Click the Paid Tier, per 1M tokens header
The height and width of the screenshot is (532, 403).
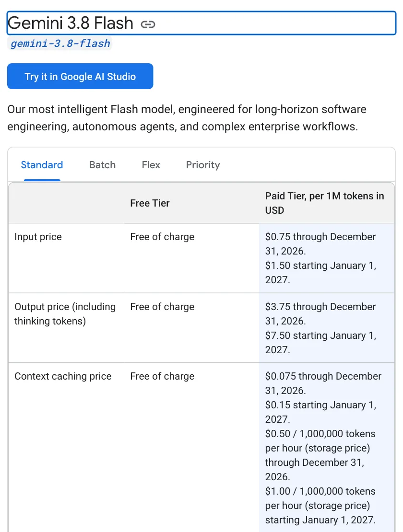[325, 203]
